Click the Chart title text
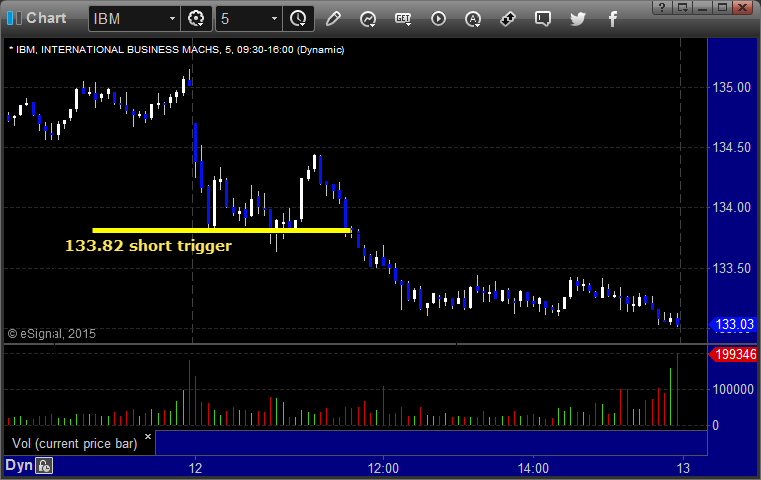 [46, 18]
